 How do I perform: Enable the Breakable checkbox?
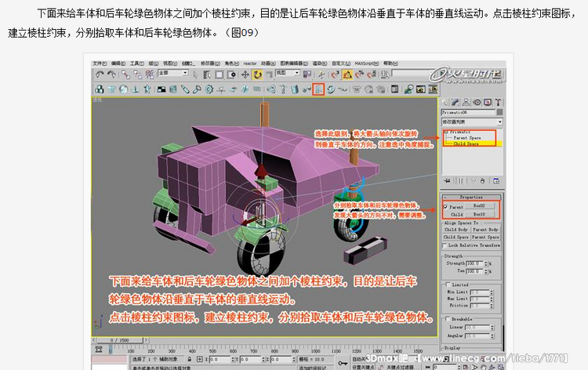(448, 319)
